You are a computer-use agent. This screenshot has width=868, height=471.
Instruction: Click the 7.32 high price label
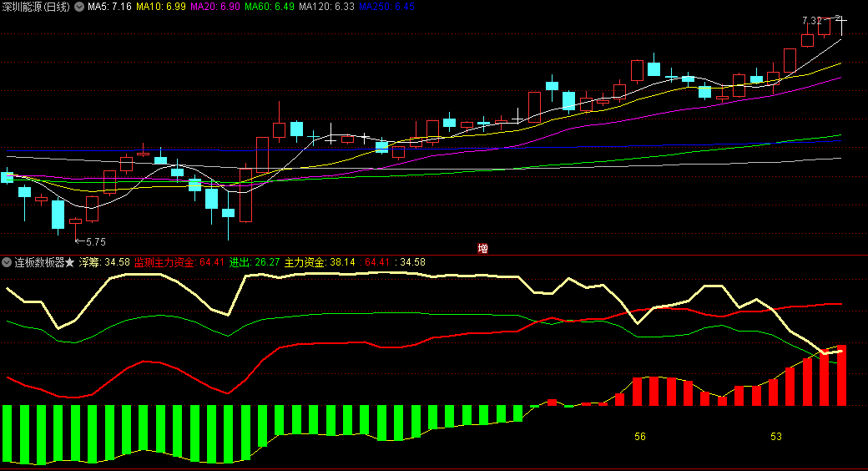click(811, 21)
